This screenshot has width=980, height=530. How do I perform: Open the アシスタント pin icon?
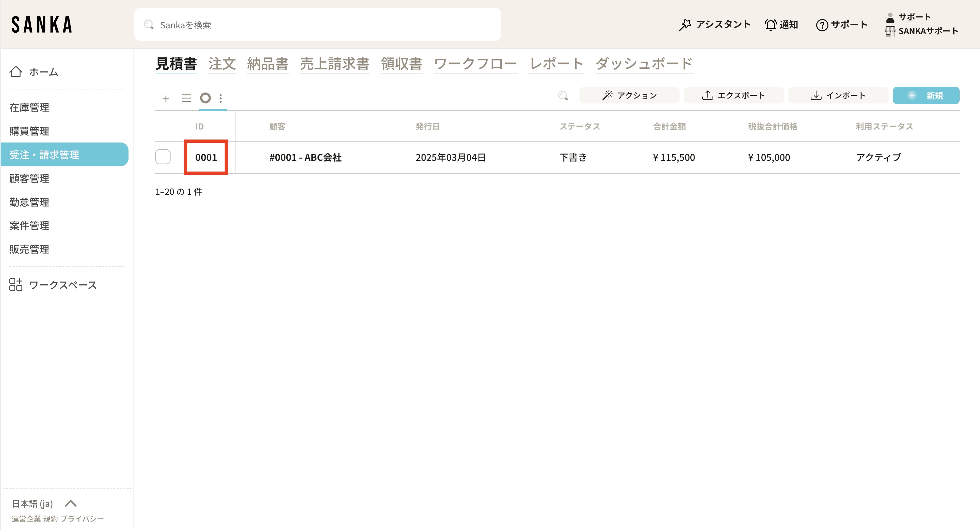[x=685, y=25]
